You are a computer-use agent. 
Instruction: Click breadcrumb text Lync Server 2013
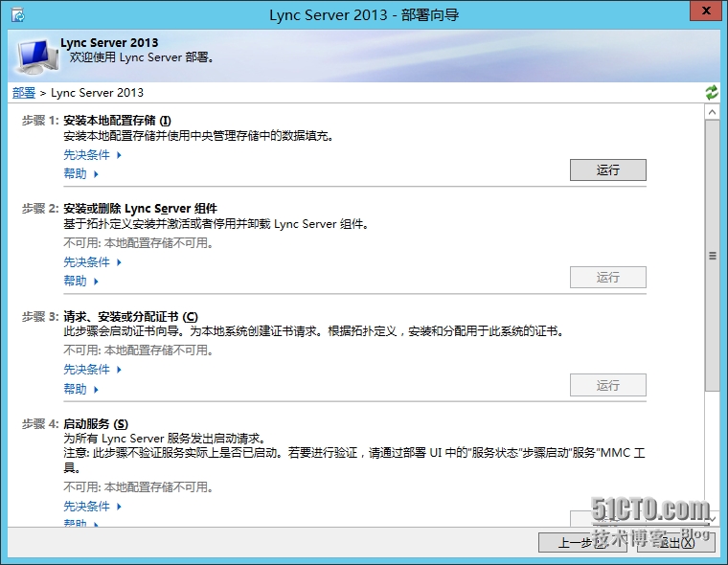[97, 93]
